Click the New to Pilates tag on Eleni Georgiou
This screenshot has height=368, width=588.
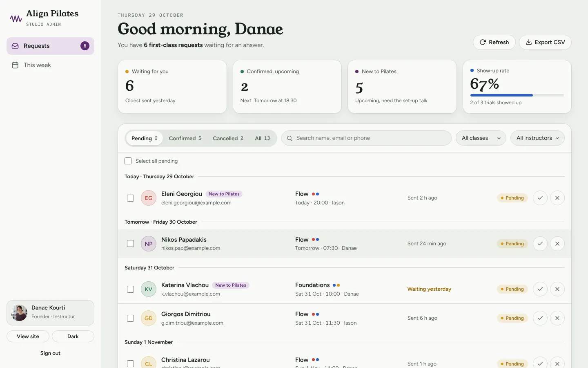[224, 194]
